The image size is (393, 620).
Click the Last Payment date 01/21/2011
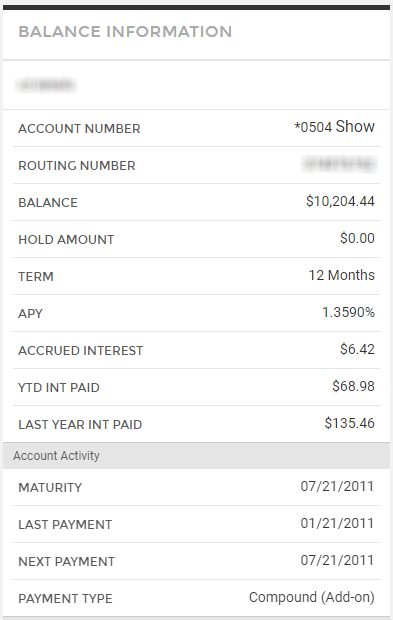click(x=337, y=524)
